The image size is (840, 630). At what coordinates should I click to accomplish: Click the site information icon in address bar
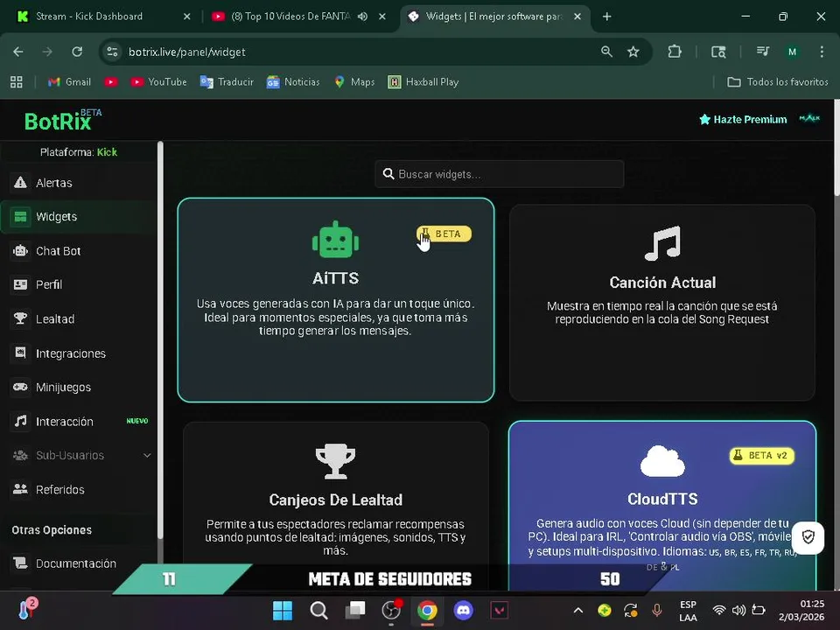click(x=112, y=52)
